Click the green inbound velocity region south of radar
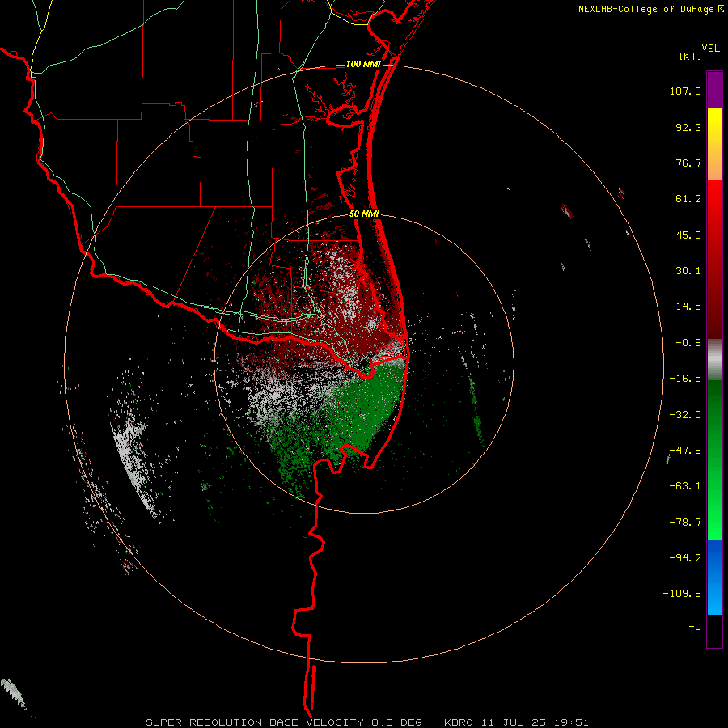728x728 pixels. point(366,408)
